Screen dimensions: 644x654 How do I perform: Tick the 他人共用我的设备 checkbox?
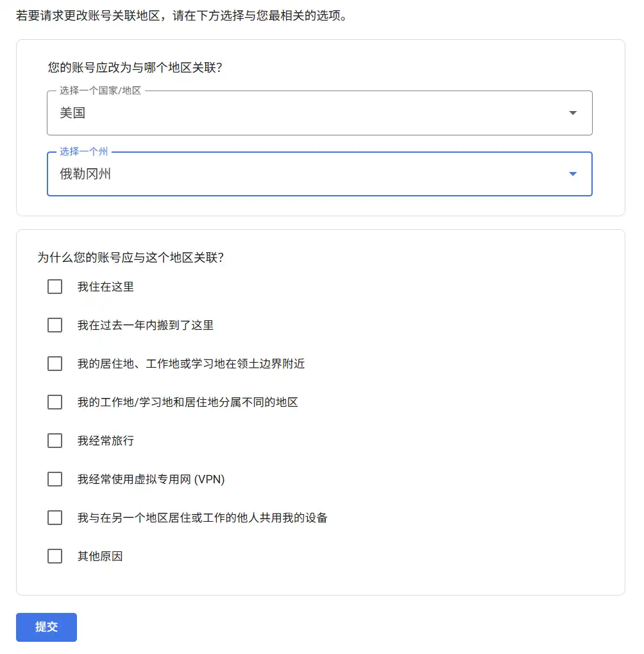click(55, 518)
